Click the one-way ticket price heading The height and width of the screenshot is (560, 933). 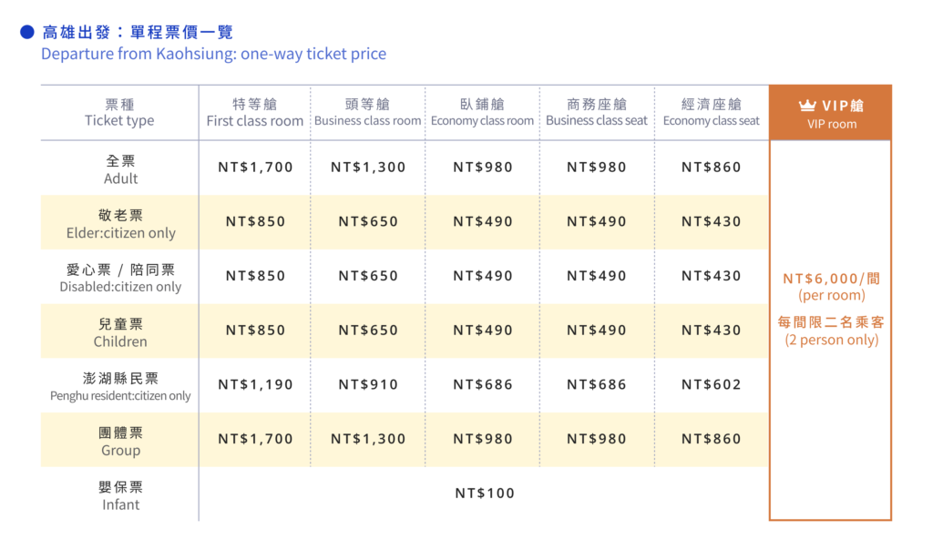213,54
